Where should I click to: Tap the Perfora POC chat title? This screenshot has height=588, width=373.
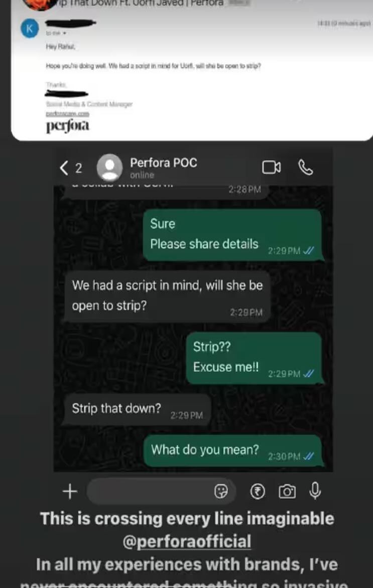click(x=163, y=163)
